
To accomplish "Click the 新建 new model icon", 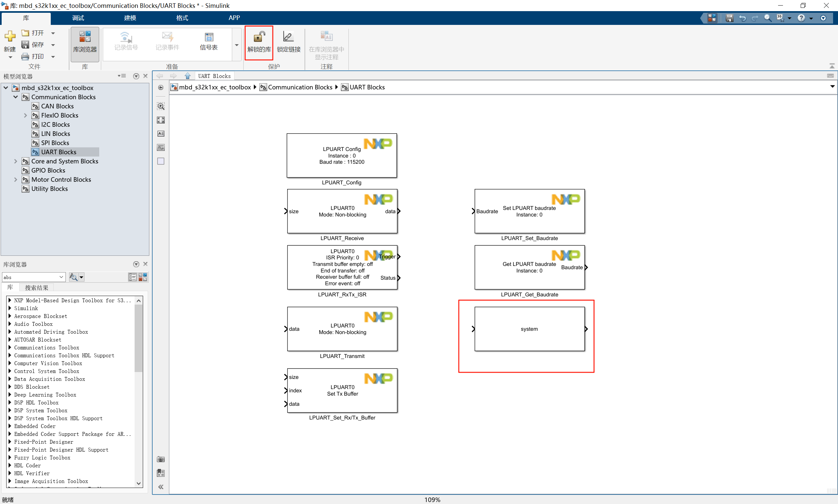I will [x=10, y=36].
